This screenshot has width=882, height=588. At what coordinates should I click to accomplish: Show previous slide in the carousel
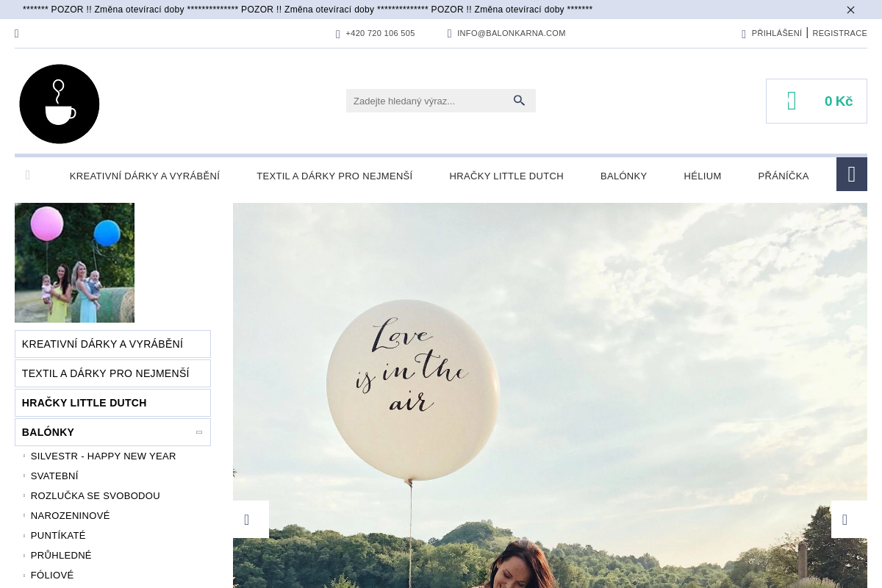(x=251, y=520)
